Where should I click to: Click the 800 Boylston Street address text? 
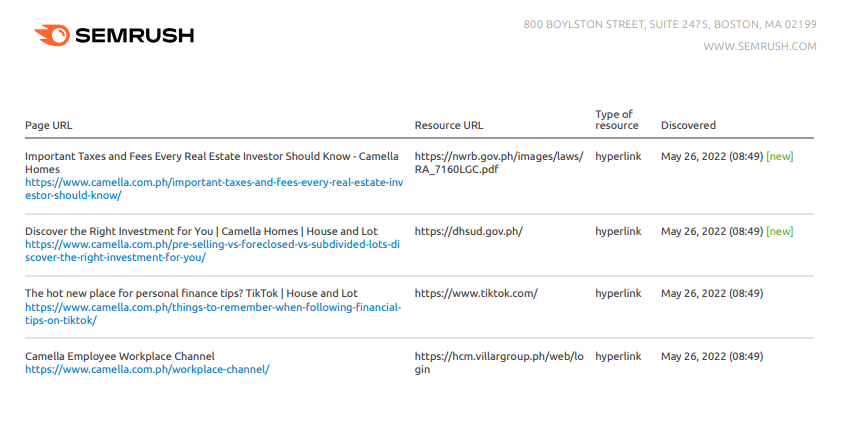[670, 24]
